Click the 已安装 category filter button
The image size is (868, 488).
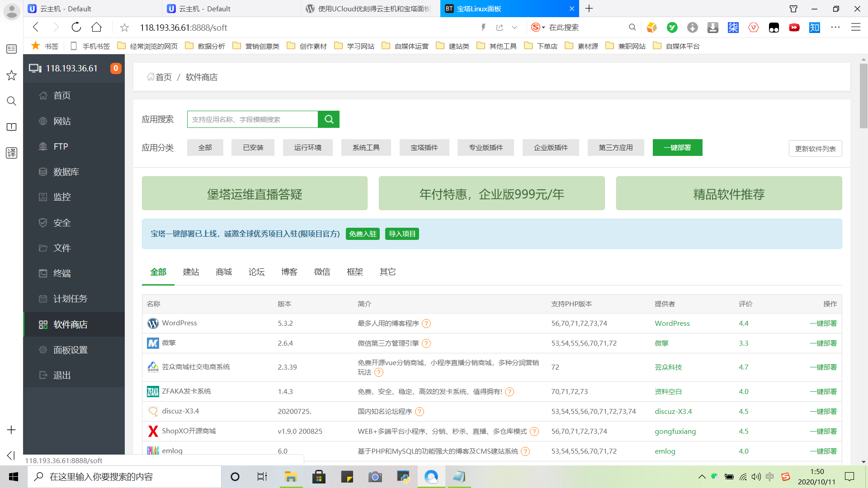253,148
